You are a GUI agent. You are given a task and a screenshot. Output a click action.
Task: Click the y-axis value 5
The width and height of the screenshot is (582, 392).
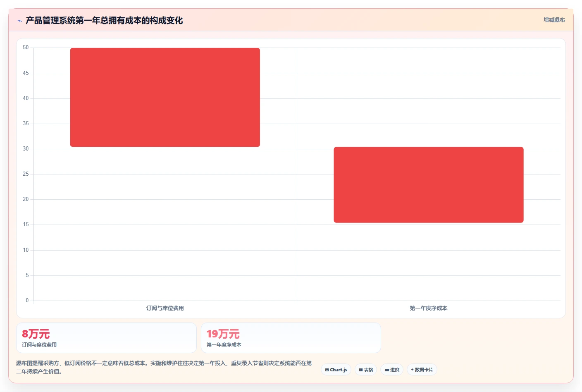click(x=27, y=275)
